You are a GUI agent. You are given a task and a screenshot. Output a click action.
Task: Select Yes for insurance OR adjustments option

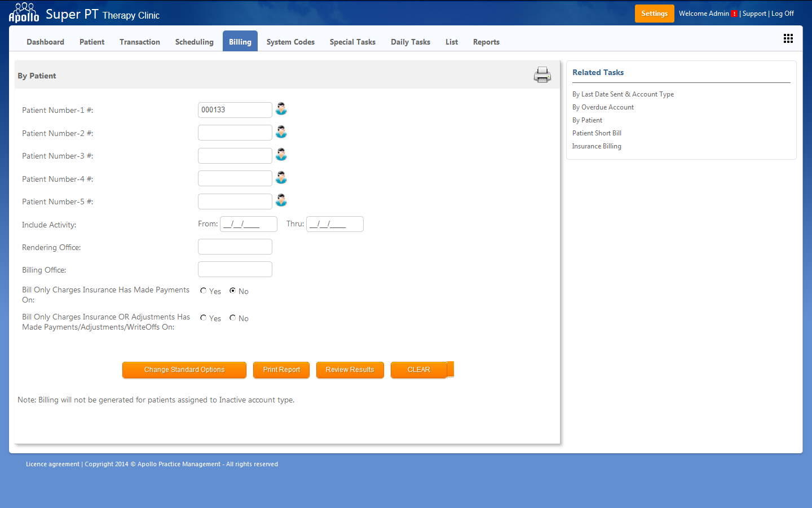(204, 318)
